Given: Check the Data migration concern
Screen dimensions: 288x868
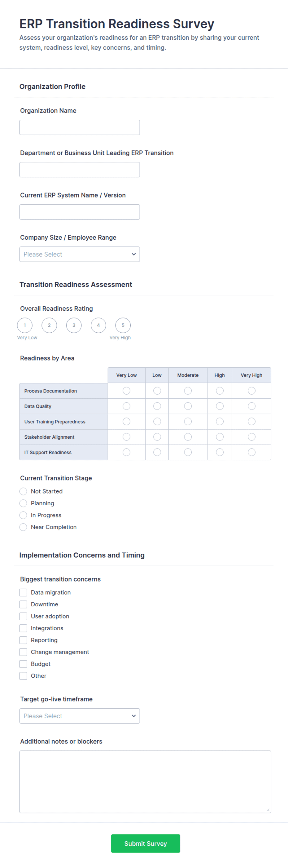Looking at the screenshot, I should 23,592.
